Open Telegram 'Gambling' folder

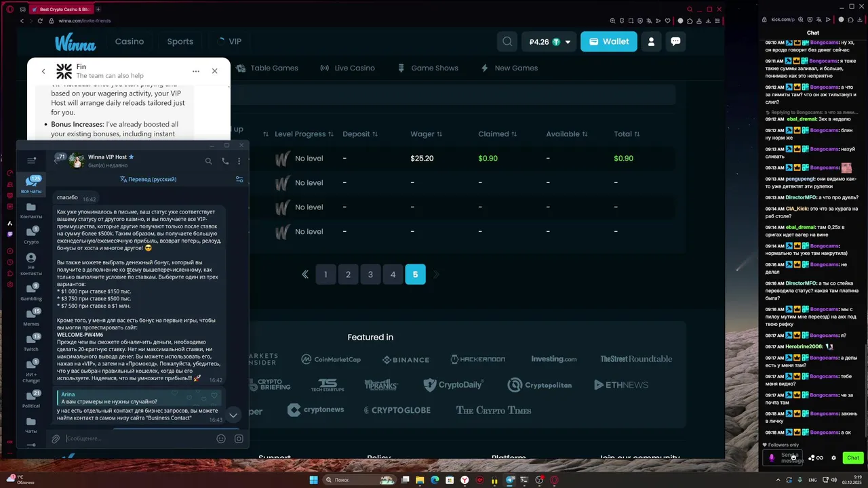tap(31, 292)
